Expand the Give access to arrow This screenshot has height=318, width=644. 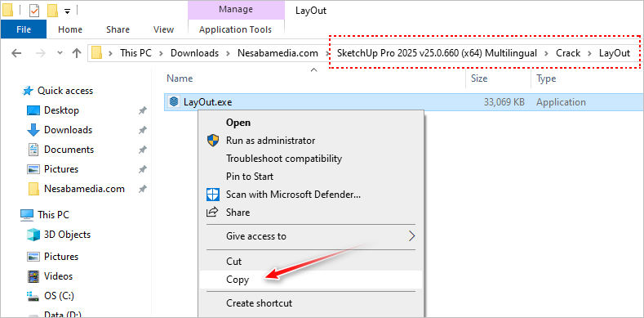click(x=411, y=236)
